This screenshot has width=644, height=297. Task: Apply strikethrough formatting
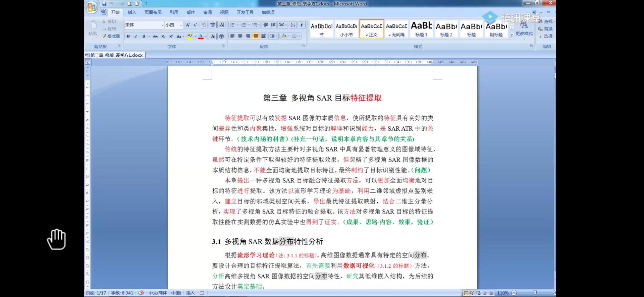click(155, 36)
